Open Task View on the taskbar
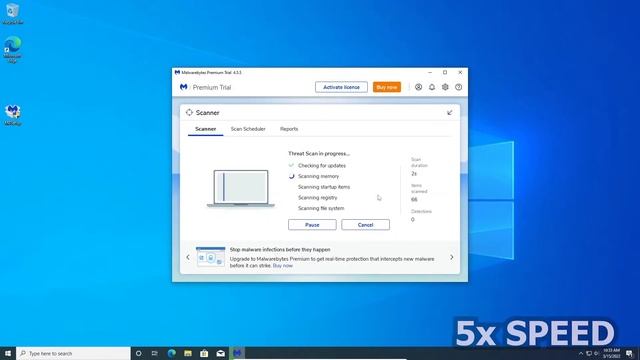640x360 pixels. [155, 353]
